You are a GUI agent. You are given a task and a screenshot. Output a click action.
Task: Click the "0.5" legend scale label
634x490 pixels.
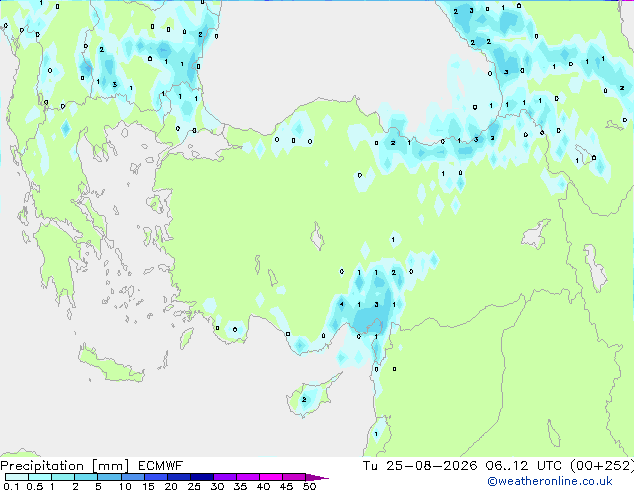coord(35,486)
